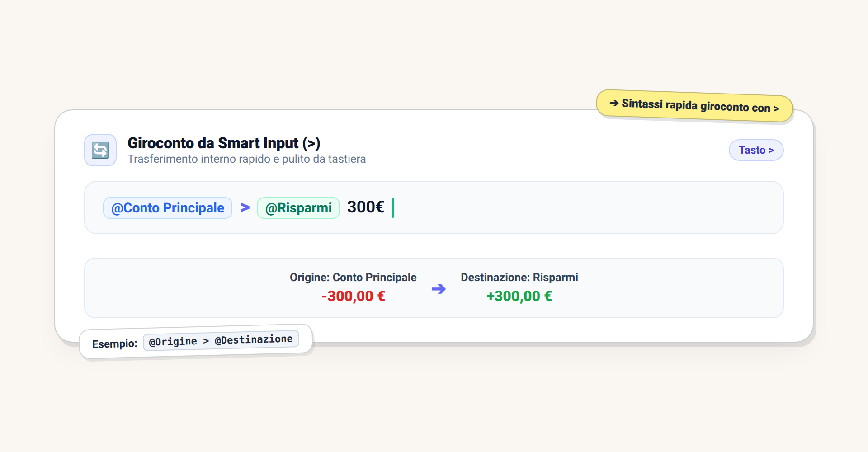Screen dimensions: 868x452
Task: Click the green +300,00 € amount
Action: 519,296
